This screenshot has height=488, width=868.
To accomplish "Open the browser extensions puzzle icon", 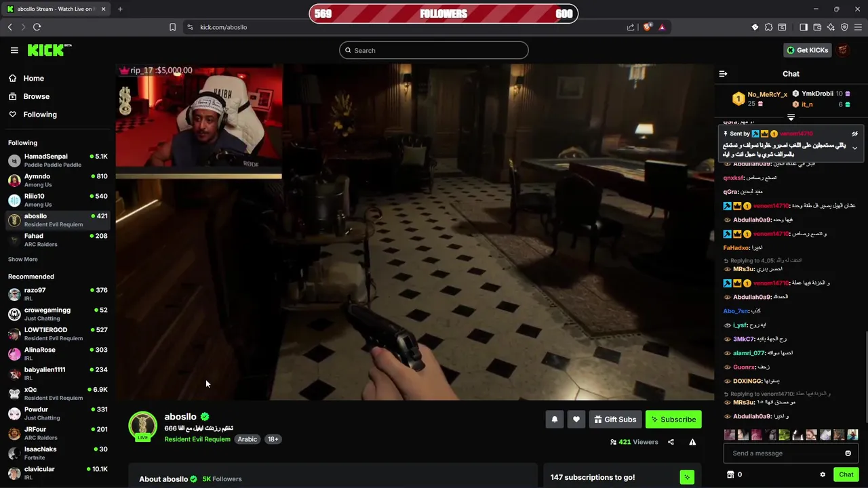I will coord(768,27).
